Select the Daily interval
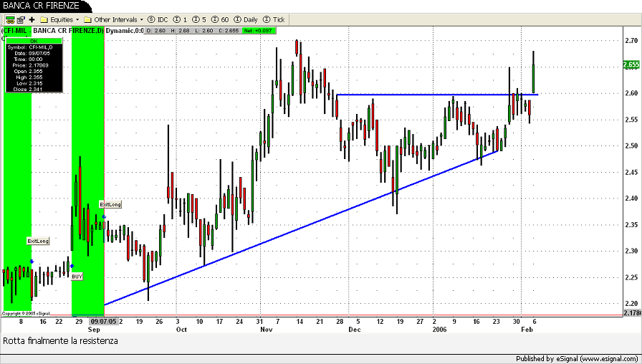 [x=246, y=19]
